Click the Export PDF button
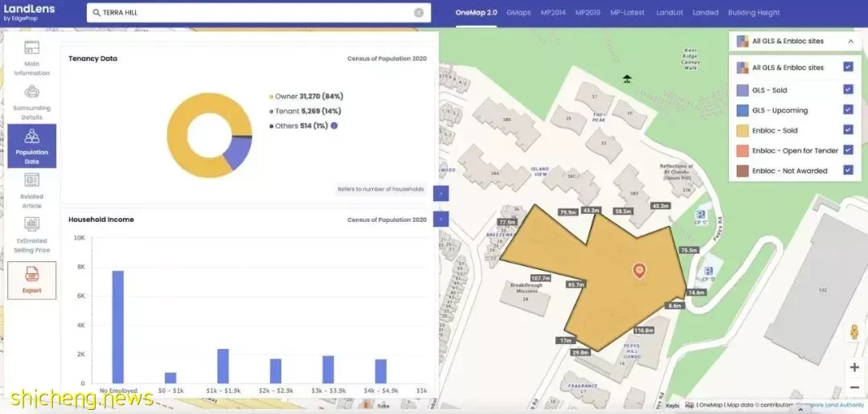 [31, 280]
